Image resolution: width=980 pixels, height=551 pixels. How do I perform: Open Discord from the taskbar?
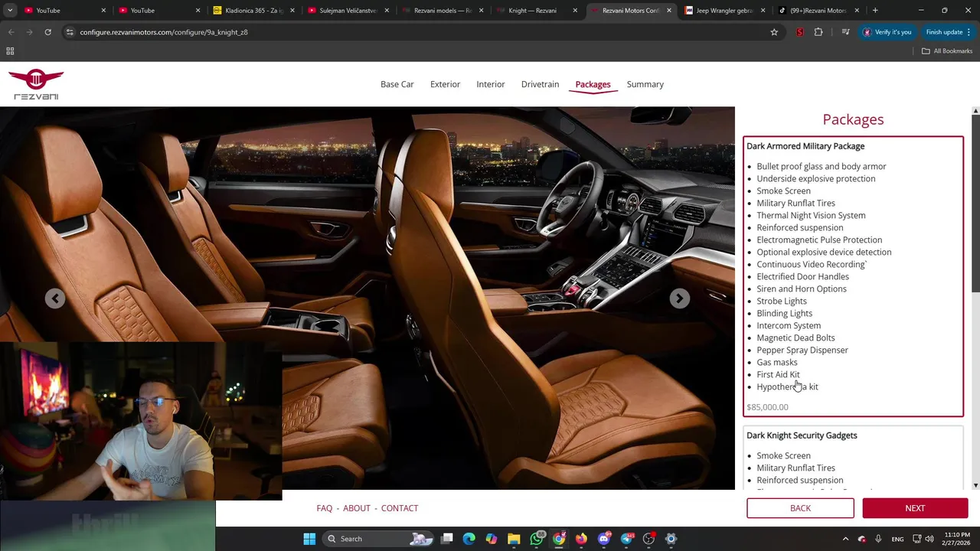(604, 539)
